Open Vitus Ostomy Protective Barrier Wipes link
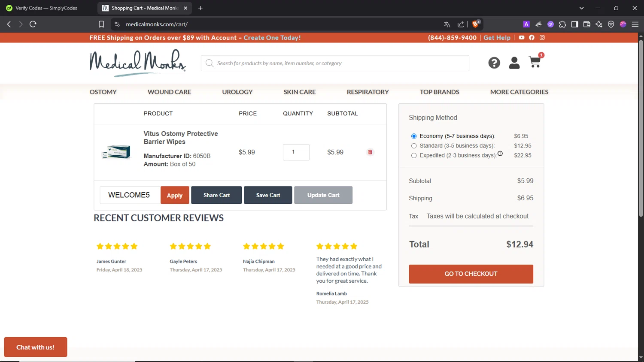This screenshot has height=362, width=644. tap(181, 138)
